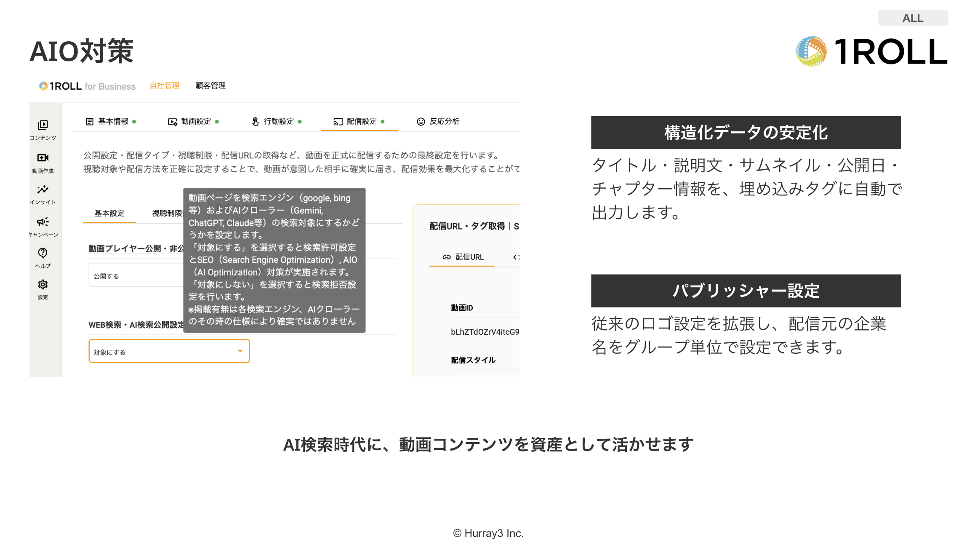This screenshot has width=980, height=550.
Task: Select the 視聴制限 sub-tab
Action: (x=167, y=214)
